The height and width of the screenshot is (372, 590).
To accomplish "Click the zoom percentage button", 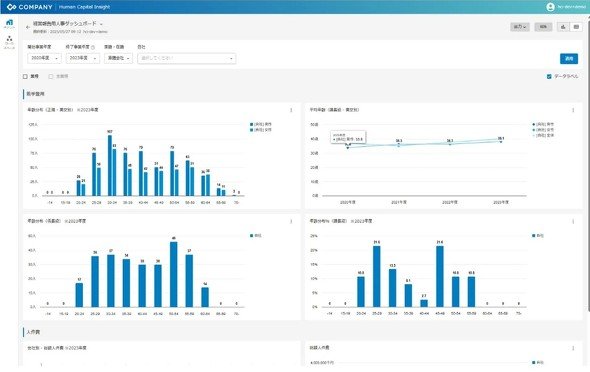I will click(543, 27).
